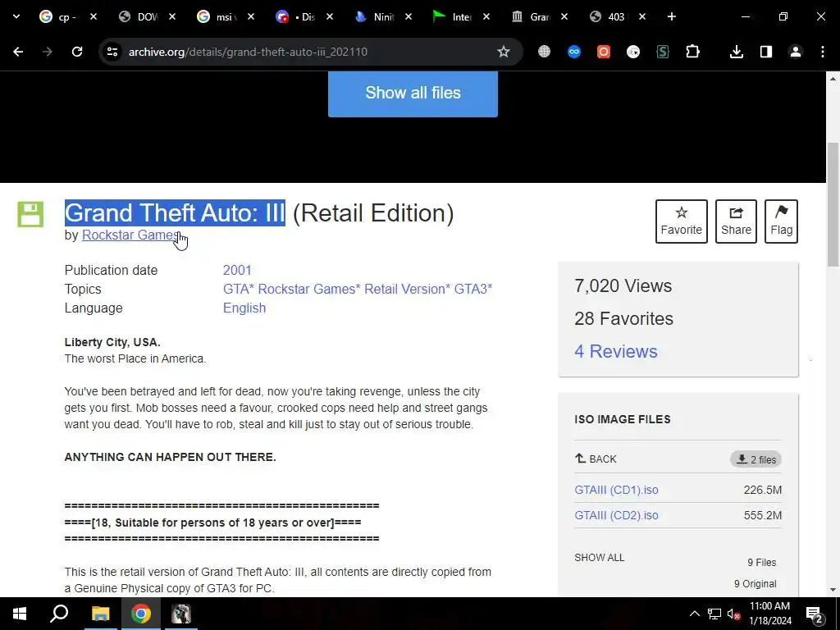Download GTAIII (CD2).iso
The image size is (840, 630).
point(616,515)
